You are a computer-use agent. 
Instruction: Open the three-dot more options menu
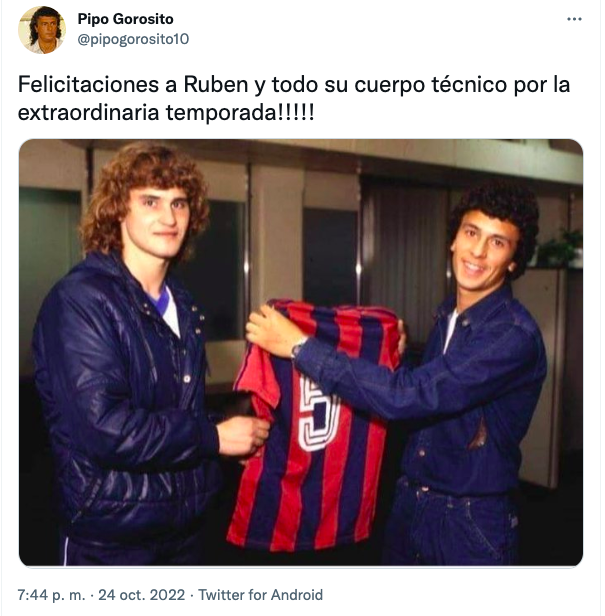(574, 19)
